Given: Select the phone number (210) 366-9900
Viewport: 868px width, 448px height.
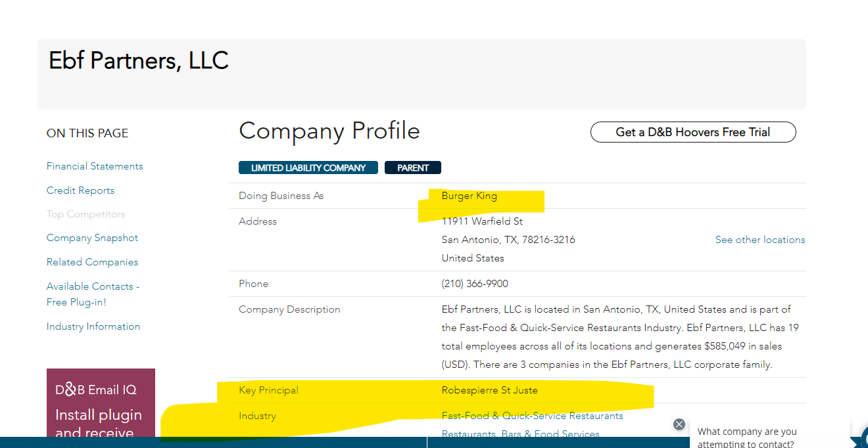Looking at the screenshot, I should click(x=475, y=284).
